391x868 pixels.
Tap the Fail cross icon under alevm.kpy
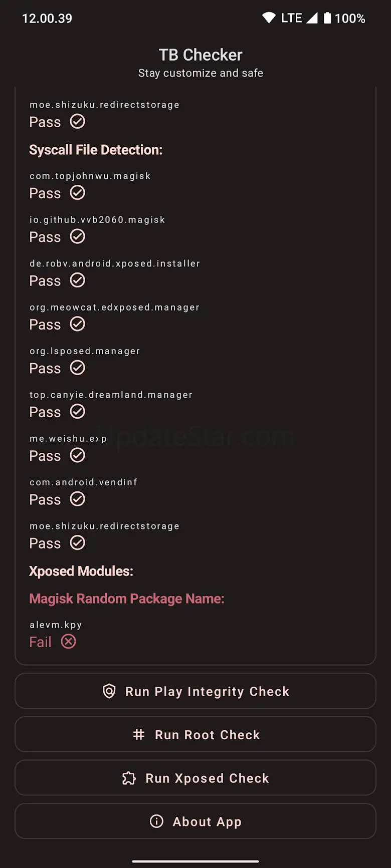pos(69,642)
